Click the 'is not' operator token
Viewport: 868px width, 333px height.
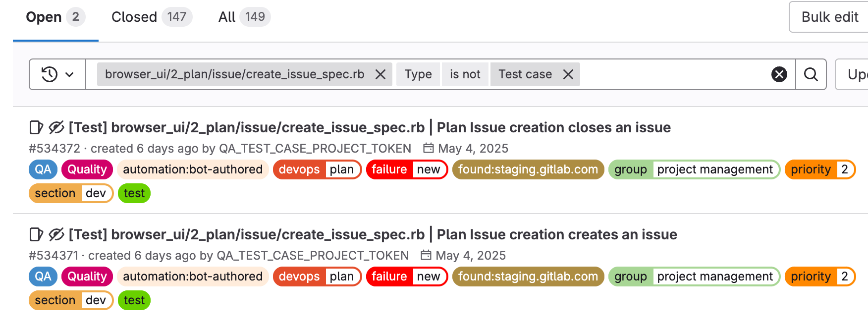[465, 74]
